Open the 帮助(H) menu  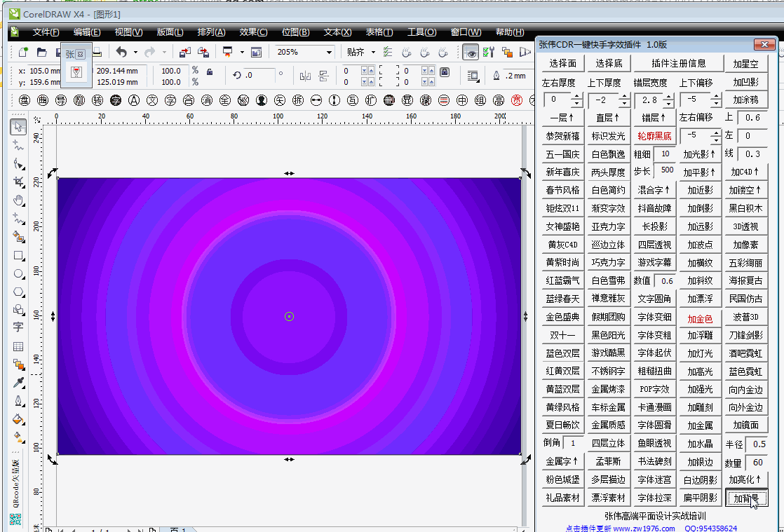click(510, 32)
